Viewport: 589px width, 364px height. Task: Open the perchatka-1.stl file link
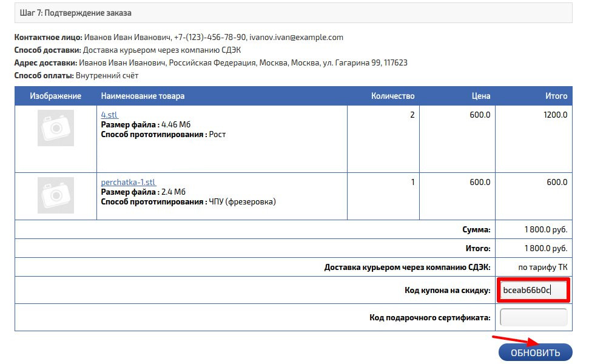coord(128,182)
